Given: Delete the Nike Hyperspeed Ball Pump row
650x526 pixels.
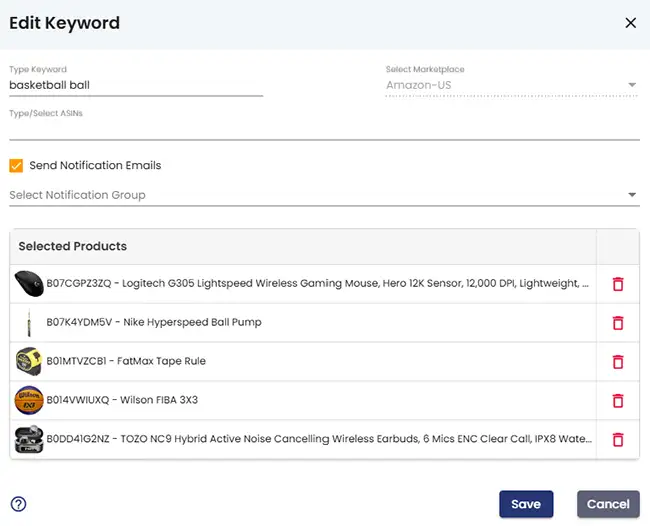Looking at the screenshot, I should [618, 322].
